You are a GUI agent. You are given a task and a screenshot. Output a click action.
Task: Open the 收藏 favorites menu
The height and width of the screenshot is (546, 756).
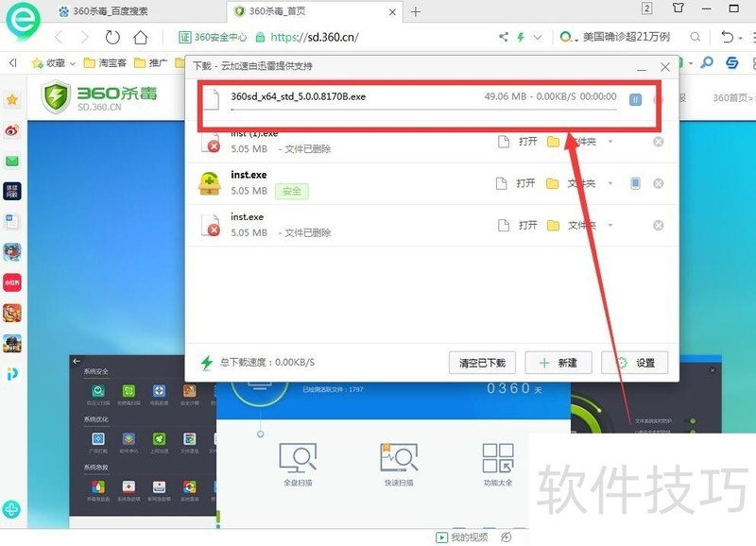tap(54, 62)
